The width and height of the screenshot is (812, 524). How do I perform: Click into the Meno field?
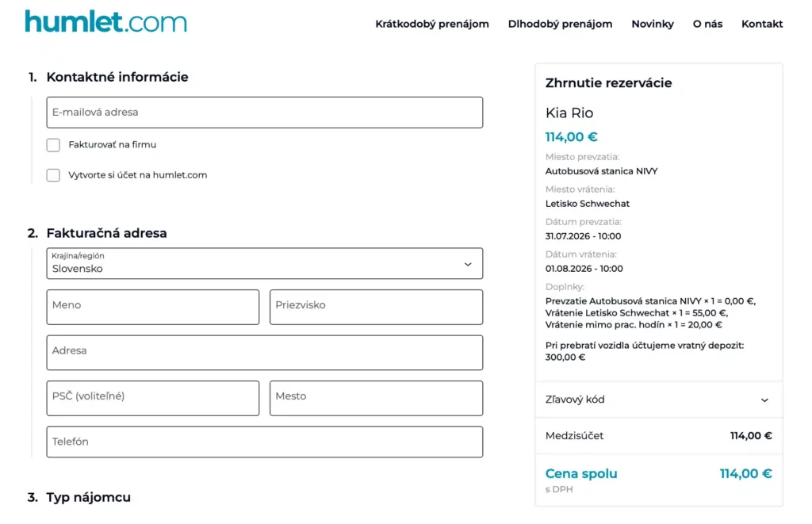pos(153,307)
